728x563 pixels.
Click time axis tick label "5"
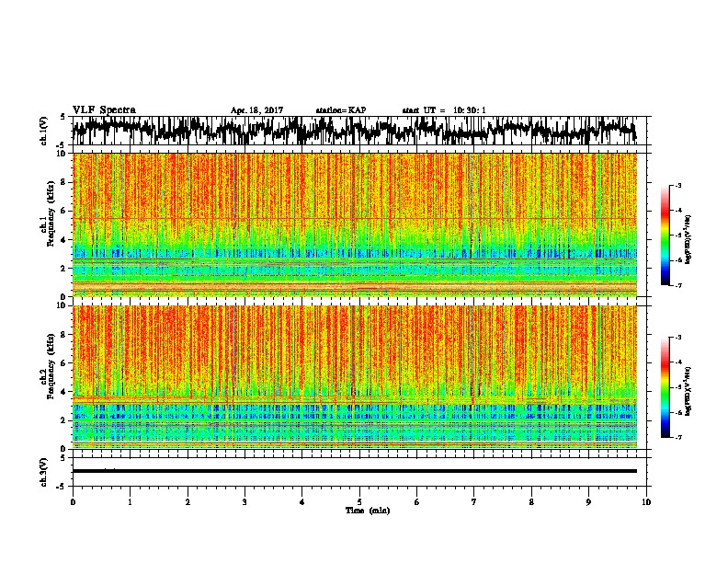tap(359, 502)
